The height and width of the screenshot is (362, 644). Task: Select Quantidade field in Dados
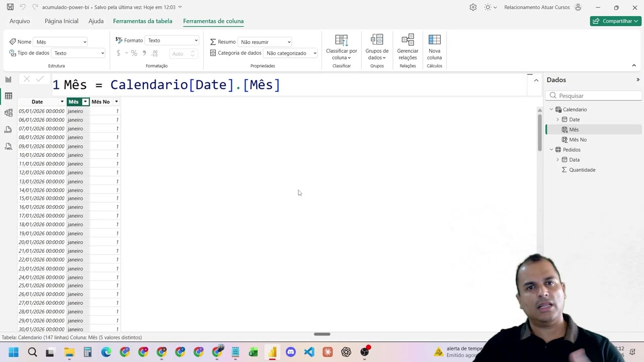pos(582,169)
